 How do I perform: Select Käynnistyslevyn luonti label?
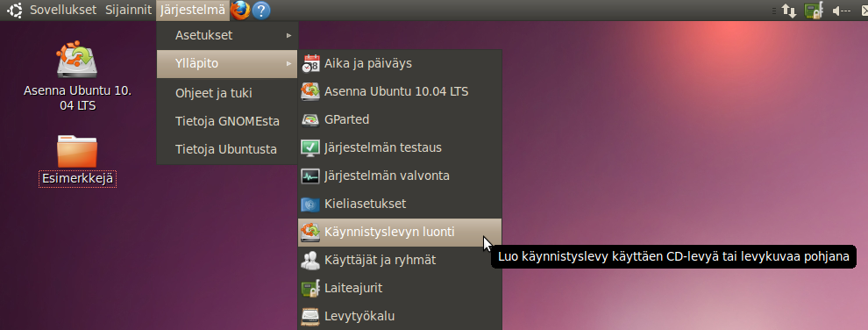point(389,232)
